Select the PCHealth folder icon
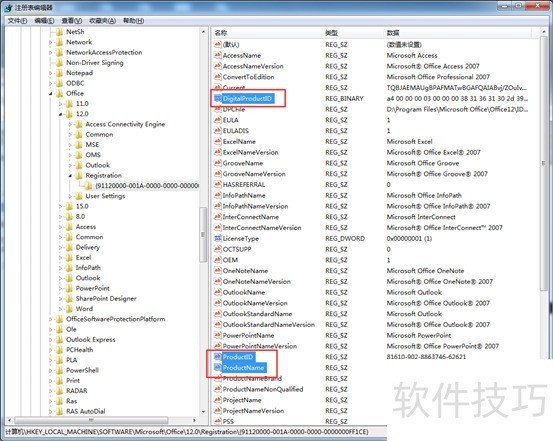 (59, 350)
